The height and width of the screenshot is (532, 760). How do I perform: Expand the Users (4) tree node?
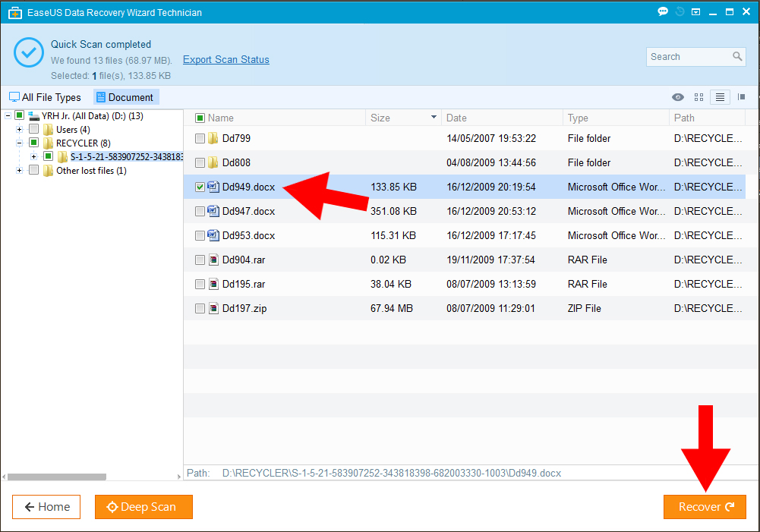(x=20, y=129)
